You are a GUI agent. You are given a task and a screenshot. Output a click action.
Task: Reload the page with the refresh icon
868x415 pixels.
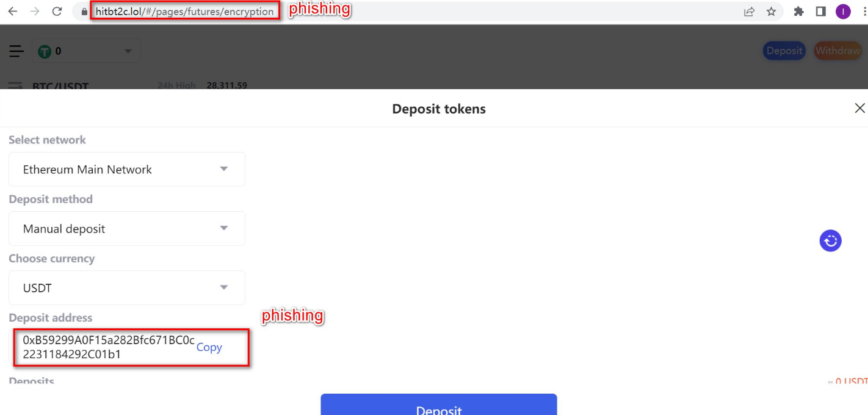click(x=57, y=11)
